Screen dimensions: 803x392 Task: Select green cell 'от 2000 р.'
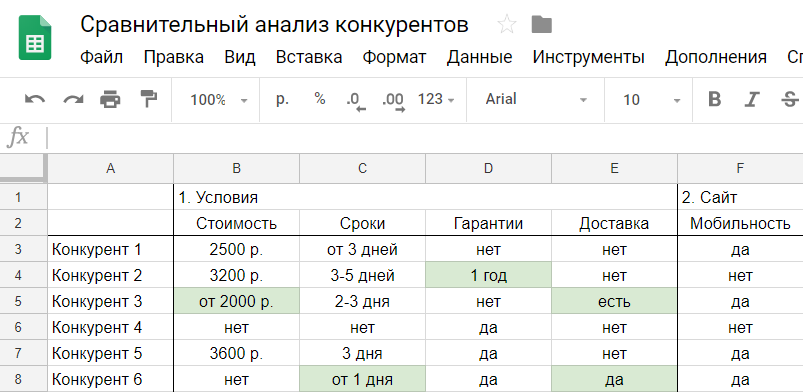(237, 301)
